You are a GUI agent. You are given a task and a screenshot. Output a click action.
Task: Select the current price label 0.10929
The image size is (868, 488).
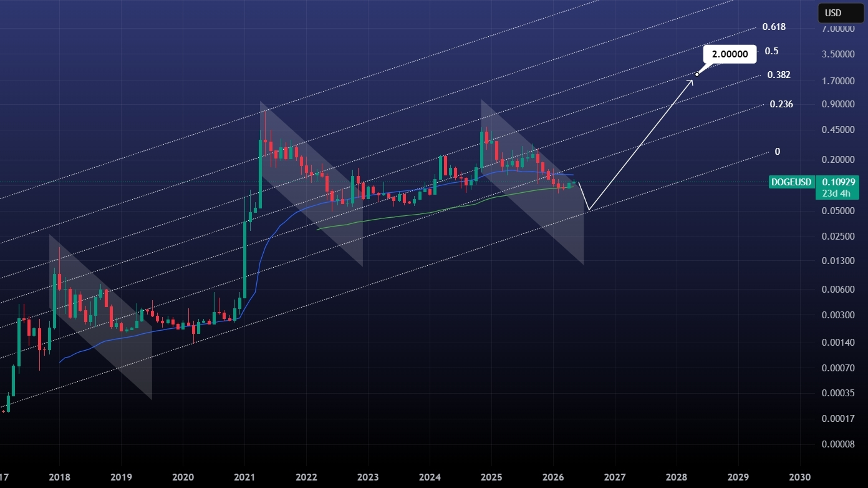point(838,182)
